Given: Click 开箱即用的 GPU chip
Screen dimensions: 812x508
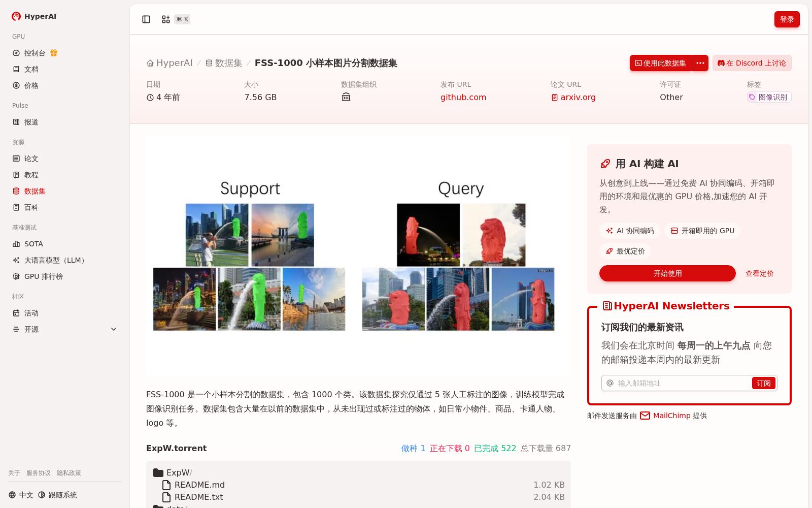Looking at the screenshot, I should [702, 231].
